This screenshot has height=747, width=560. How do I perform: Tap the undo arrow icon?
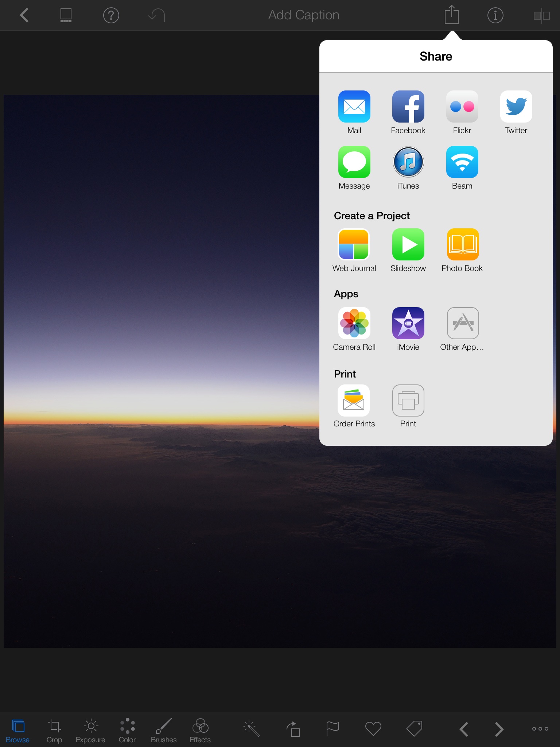point(157,15)
